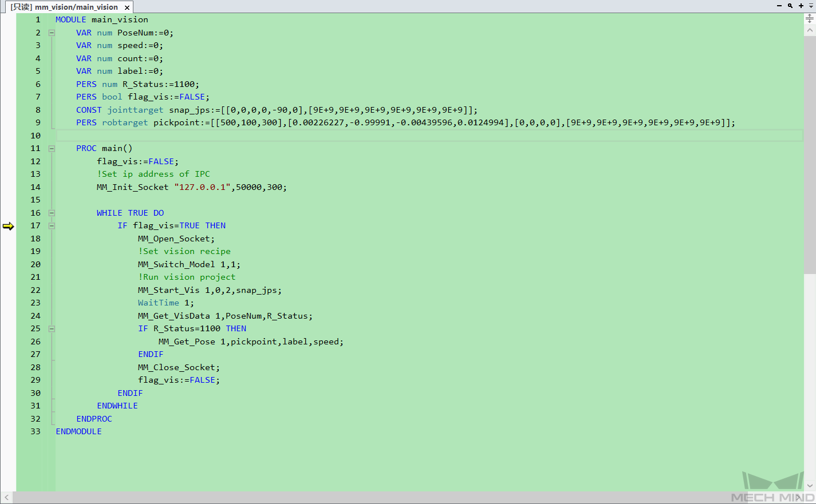The height and width of the screenshot is (504, 816).
Task: Collapse the IF flag_vis=TRUE fold marker
Action: (52, 225)
